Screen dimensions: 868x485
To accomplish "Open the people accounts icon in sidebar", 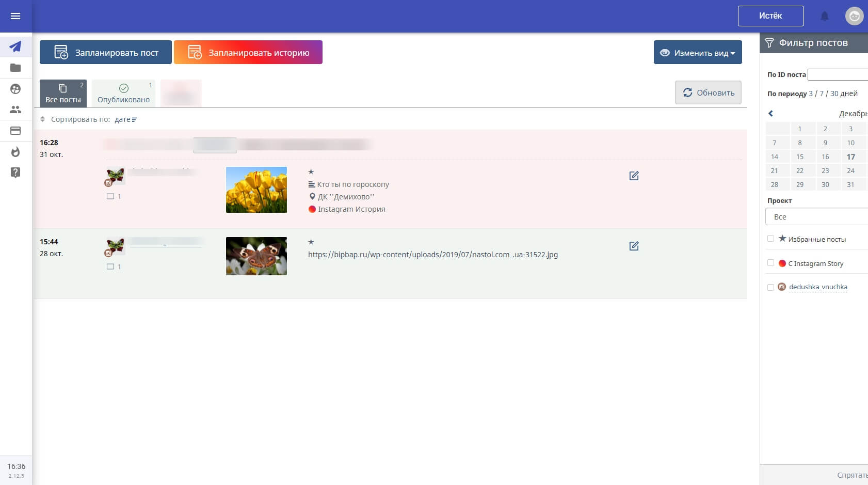I will 15,109.
